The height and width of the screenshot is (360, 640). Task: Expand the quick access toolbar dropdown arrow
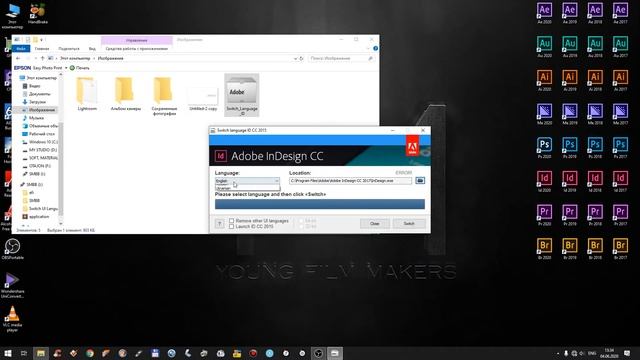[42, 40]
